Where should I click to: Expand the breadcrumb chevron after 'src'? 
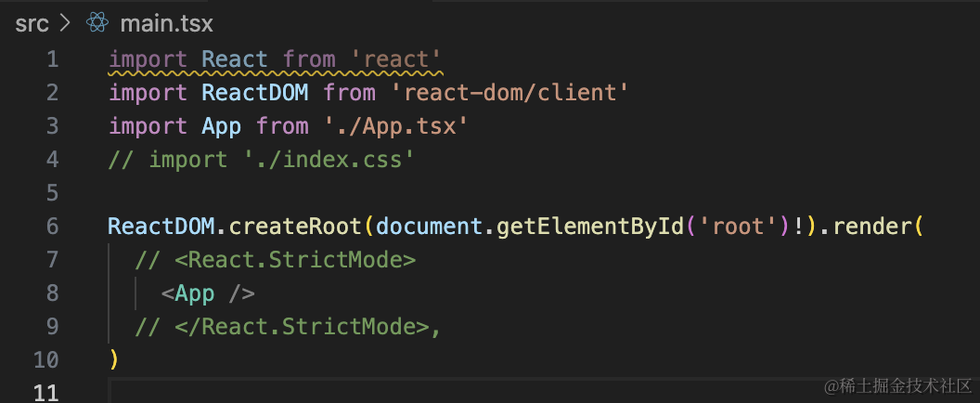(x=65, y=23)
